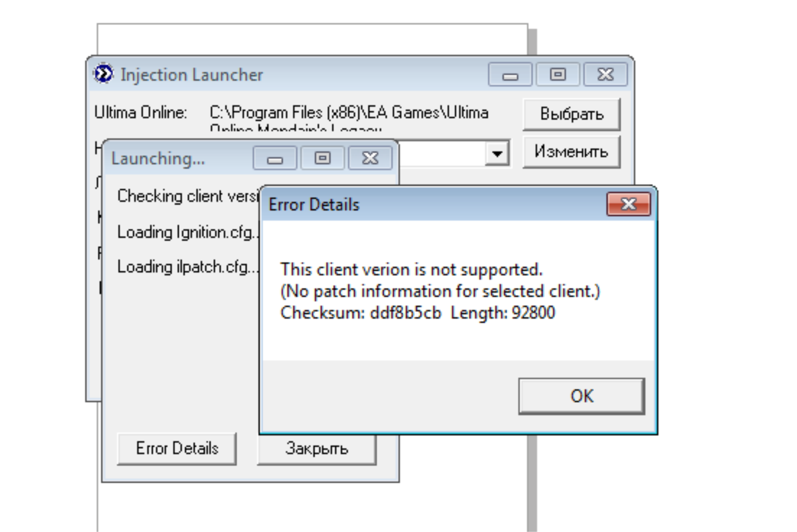Screen dimensions: 797x532
Task: Expand the dropdown arrow in Injection Launcher
Action: 497,153
